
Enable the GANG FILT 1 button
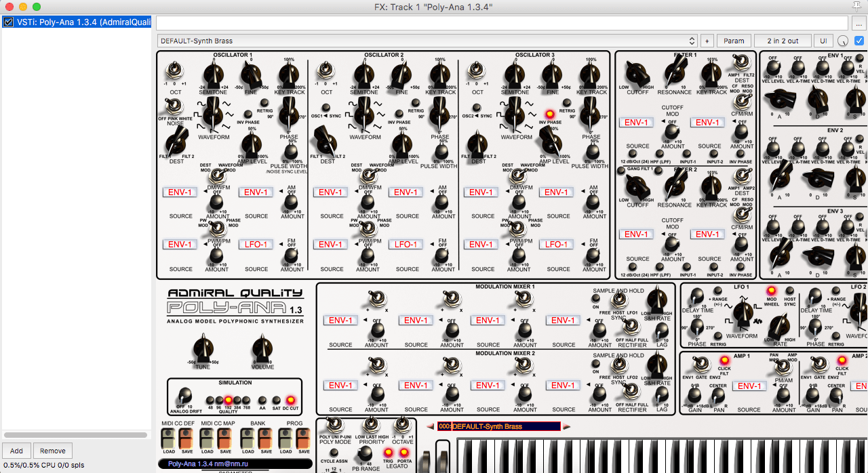621,170
